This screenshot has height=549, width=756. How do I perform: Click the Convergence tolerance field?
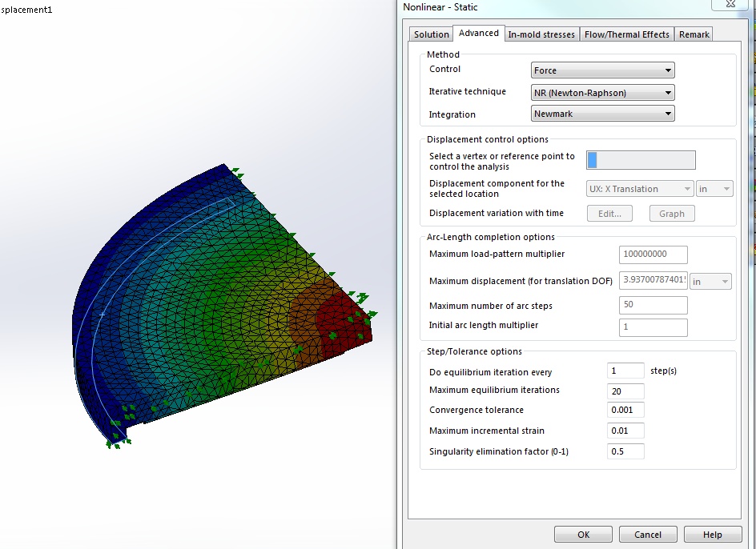tap(625, 410)
